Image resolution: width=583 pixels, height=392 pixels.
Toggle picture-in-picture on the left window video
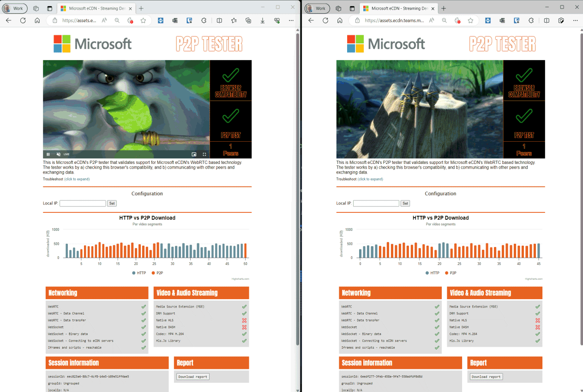point(194,154)
